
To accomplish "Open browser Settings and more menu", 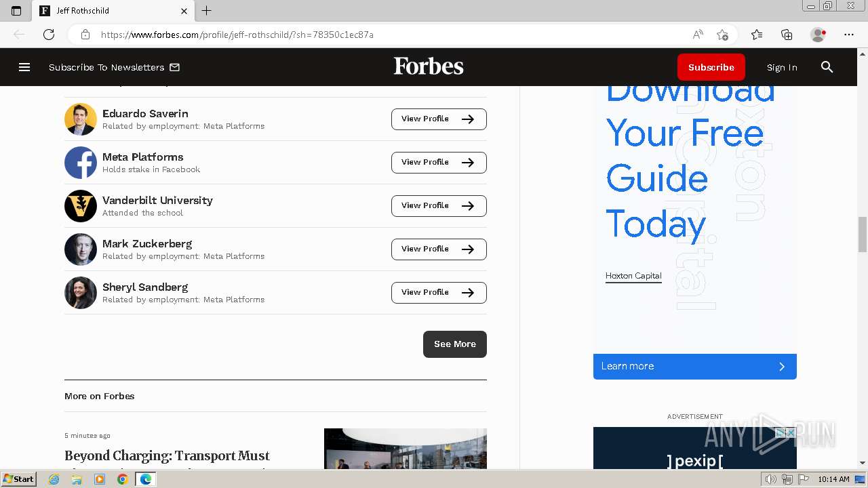I will (849, 35).
